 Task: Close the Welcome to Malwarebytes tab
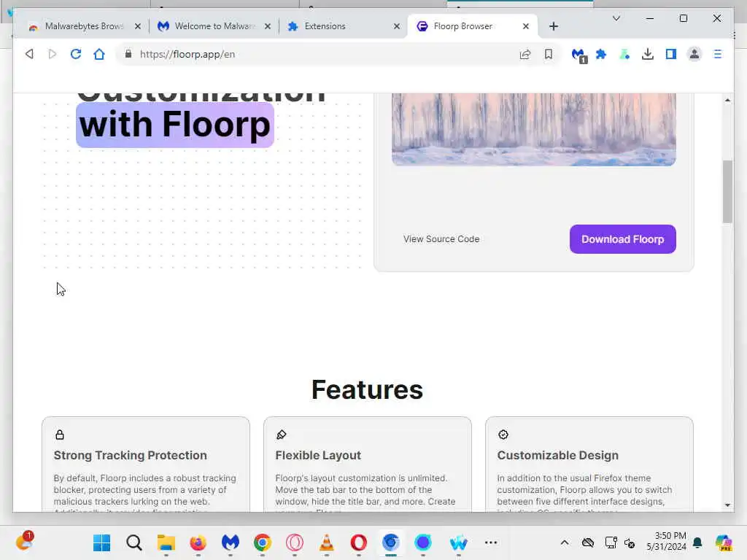[x=267, y=26]
